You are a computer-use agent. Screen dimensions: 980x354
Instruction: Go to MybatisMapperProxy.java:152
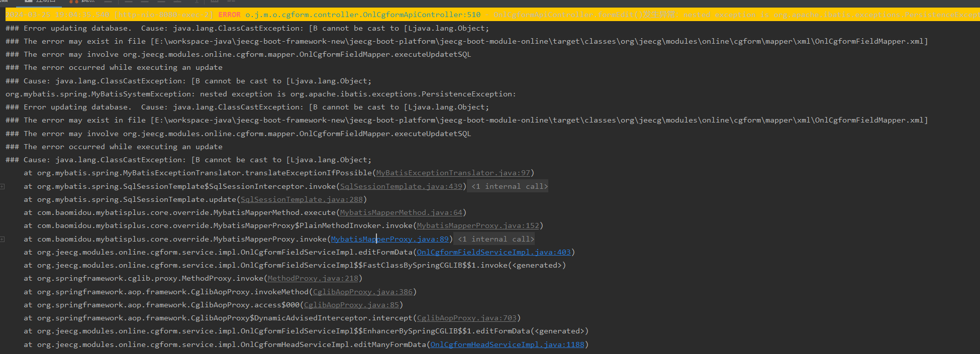tap(477, 225)
